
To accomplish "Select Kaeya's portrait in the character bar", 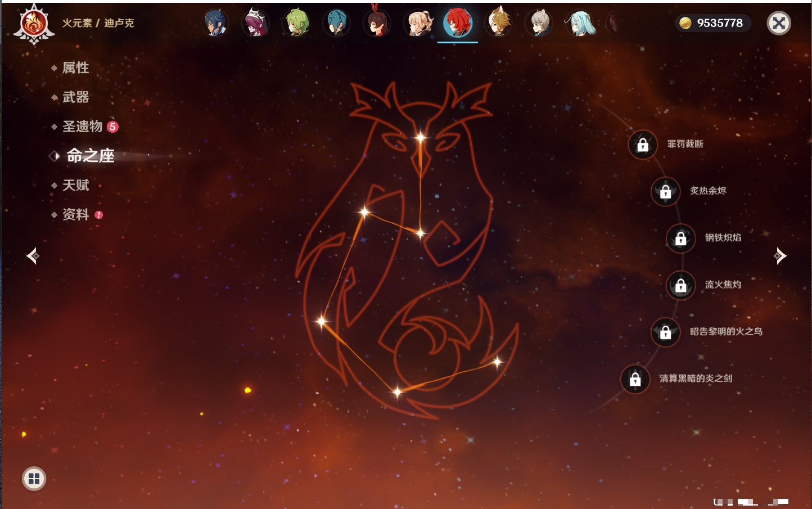I will [215, 23].
